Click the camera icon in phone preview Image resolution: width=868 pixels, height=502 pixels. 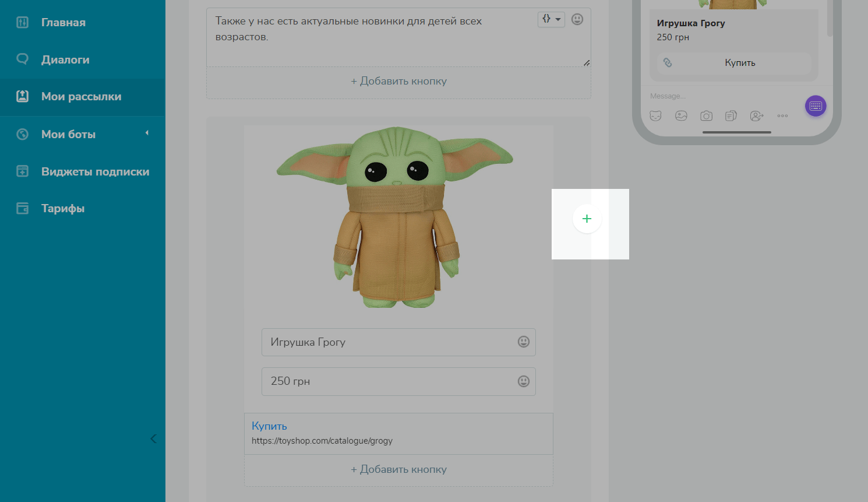point(706,116)
